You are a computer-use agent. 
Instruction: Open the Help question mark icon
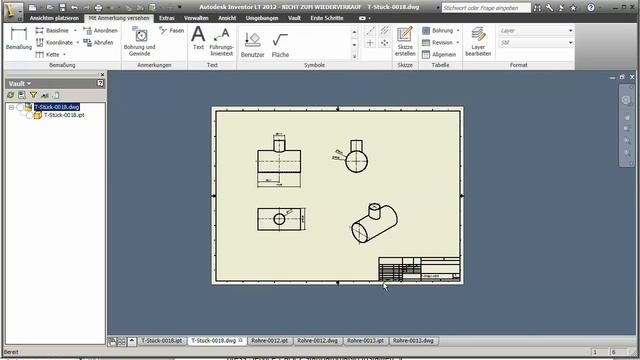pos(591,8)
